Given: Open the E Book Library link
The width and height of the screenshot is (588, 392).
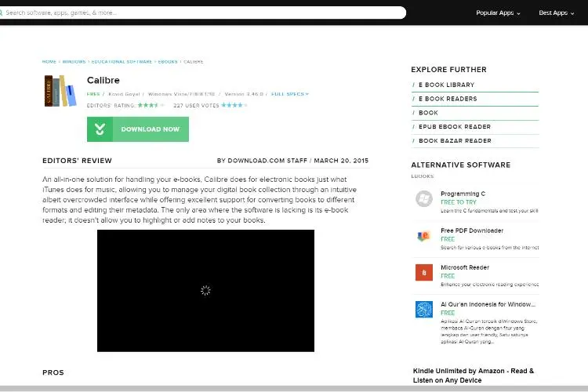Looking at the screenshot, I should point(446,85).
